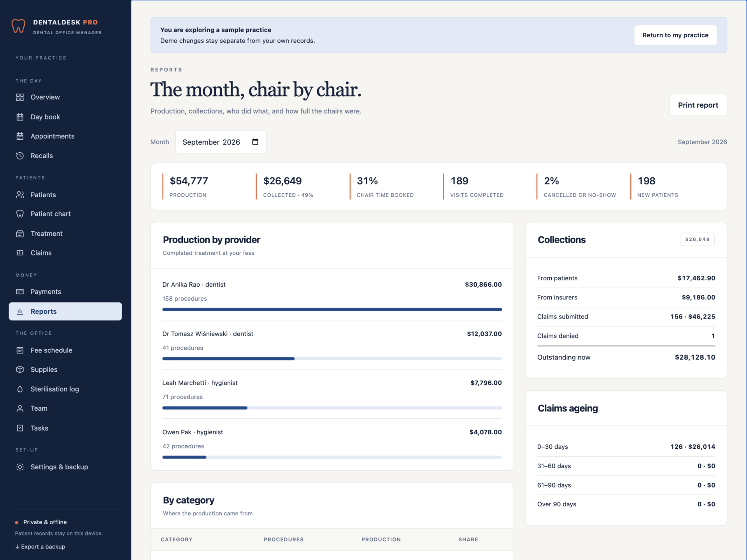Click the Sterilisation log droplet icon
The width and height of the screenshot is (747, 560).
[20, 389]
